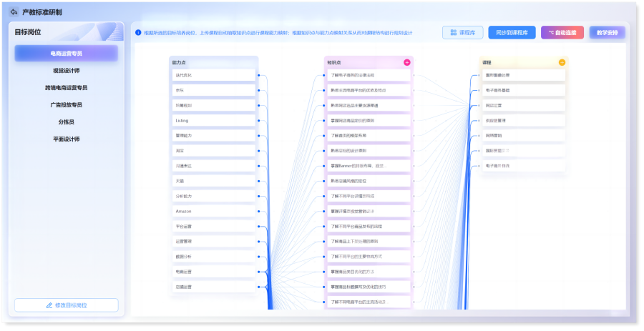
Task: Select the 供应链管理 course card
Action: click(524, 120)
